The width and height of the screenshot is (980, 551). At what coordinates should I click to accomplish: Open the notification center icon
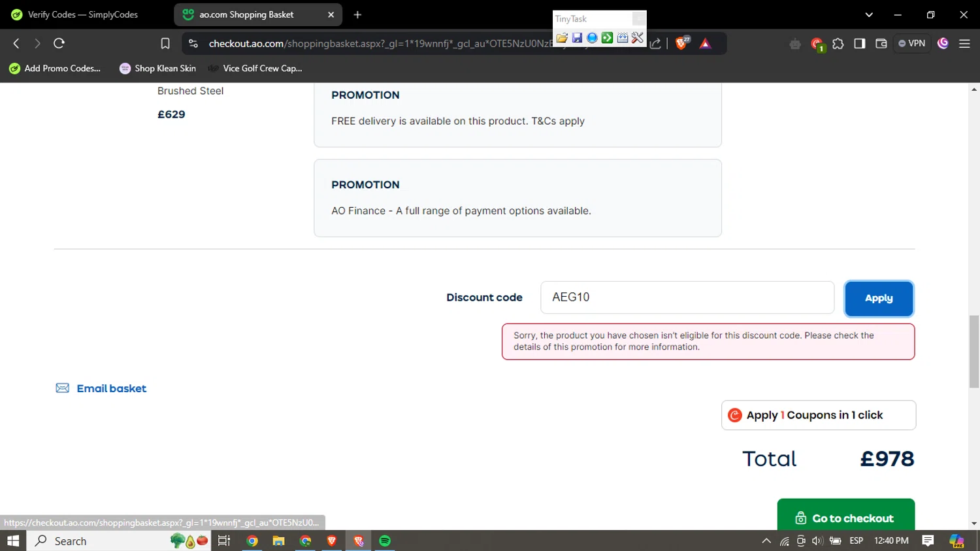(x=928, y=541)
